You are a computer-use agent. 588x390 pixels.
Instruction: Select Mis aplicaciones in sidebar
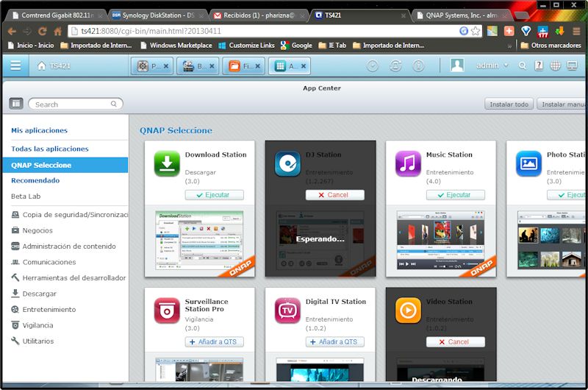point(40,130)
